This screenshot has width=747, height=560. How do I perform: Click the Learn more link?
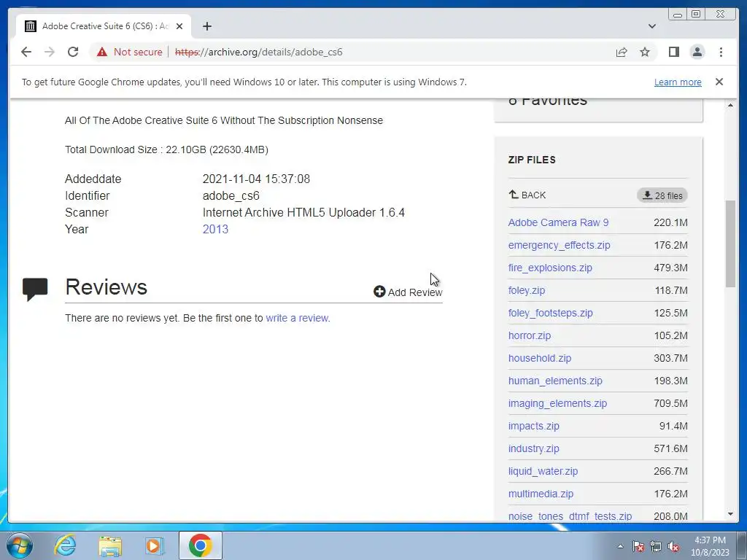pos(678,82)
